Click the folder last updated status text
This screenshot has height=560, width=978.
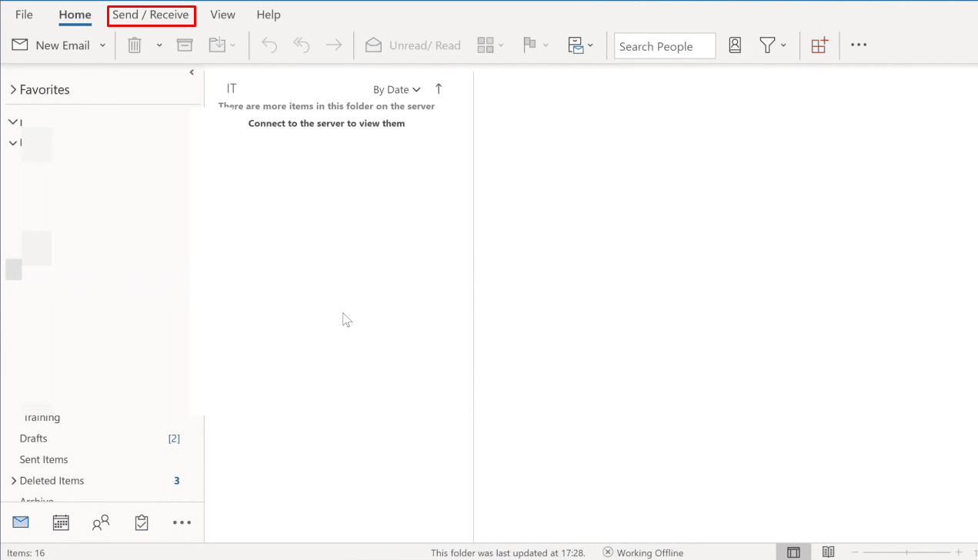click(508, 552)
